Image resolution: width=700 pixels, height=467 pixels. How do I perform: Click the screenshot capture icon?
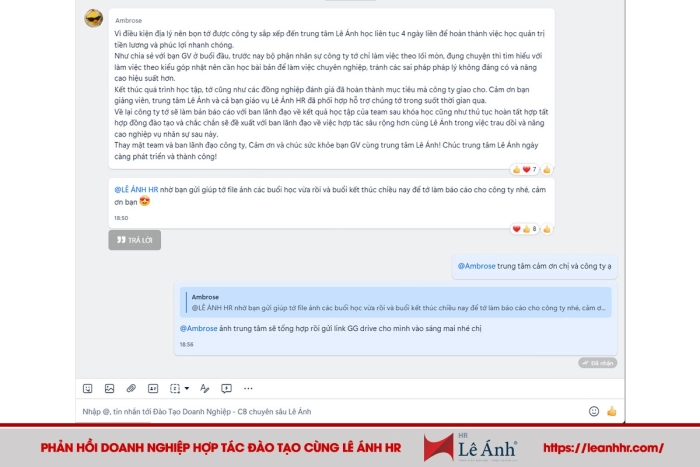pyautogui.click(x=175, y=388)
